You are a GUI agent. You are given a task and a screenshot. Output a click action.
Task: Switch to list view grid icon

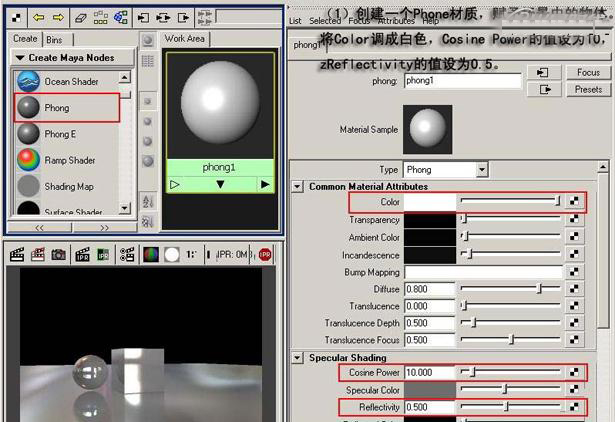[147, 61]
